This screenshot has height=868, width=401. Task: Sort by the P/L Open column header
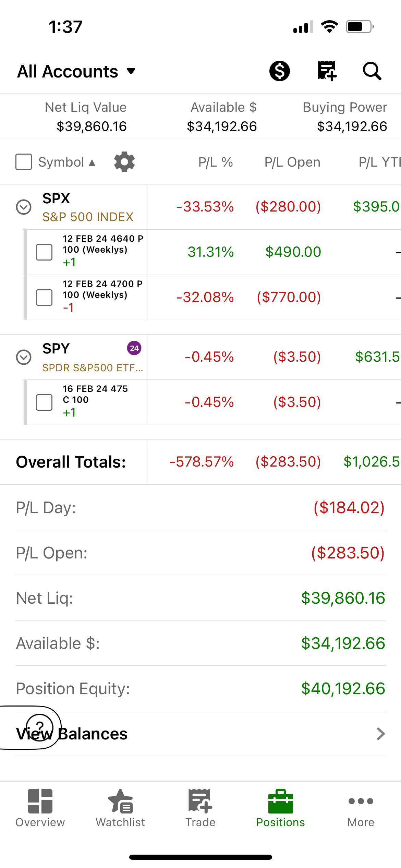pyautogui.click(x=292, y=162)
